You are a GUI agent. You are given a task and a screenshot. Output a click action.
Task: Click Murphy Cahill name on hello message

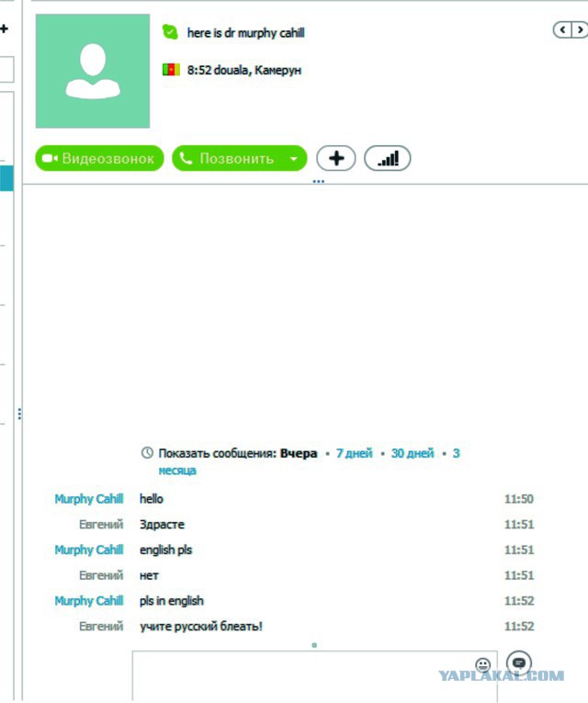pos(89,499)
